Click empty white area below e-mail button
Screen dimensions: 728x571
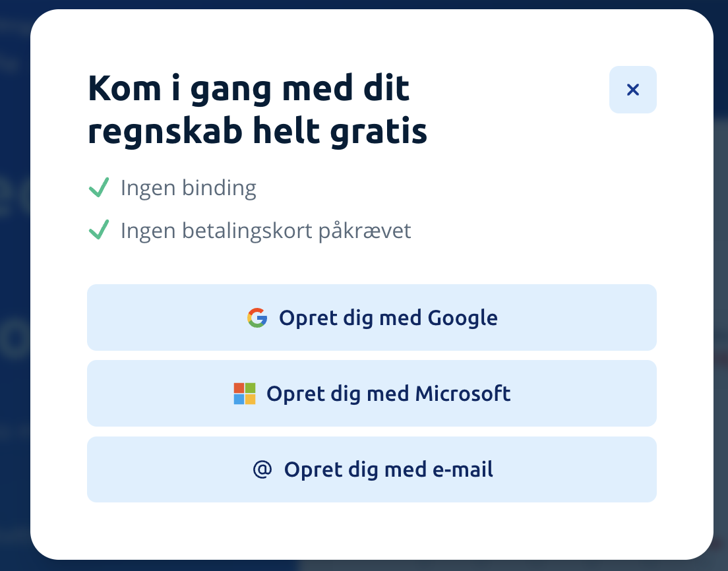pos(371,529)
